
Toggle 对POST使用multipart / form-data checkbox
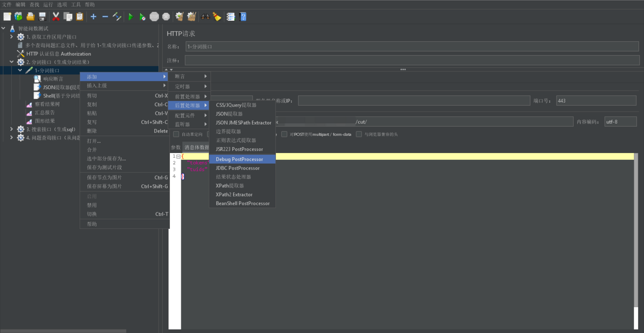click(x=284, y=135)
